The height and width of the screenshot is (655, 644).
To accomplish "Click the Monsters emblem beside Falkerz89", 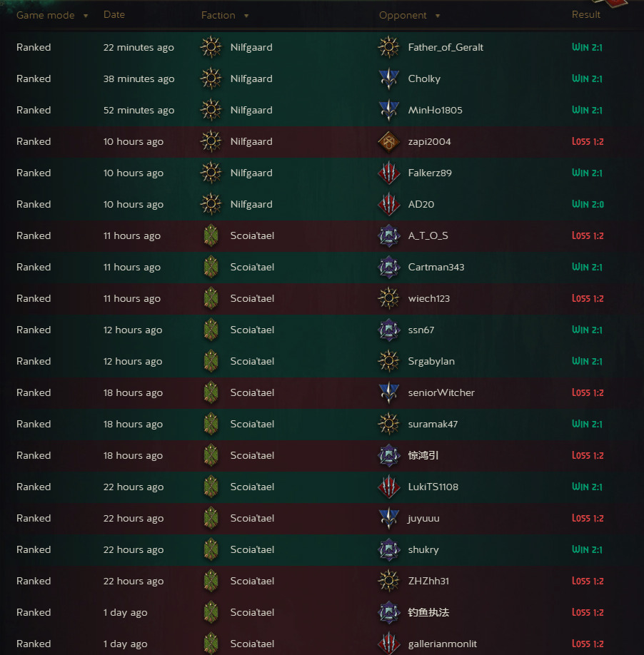I will pyautogui.click(x=388, y=173).
